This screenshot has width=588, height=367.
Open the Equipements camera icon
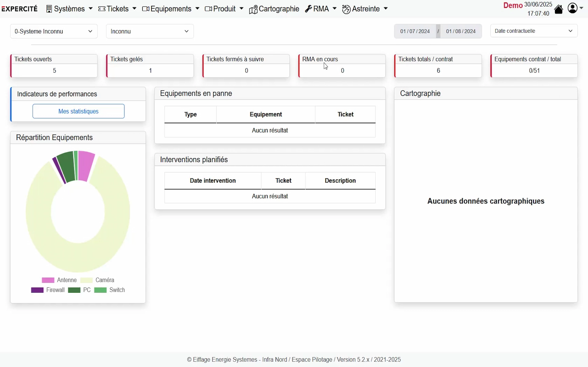pyautogui.click(x=146, y=9)
